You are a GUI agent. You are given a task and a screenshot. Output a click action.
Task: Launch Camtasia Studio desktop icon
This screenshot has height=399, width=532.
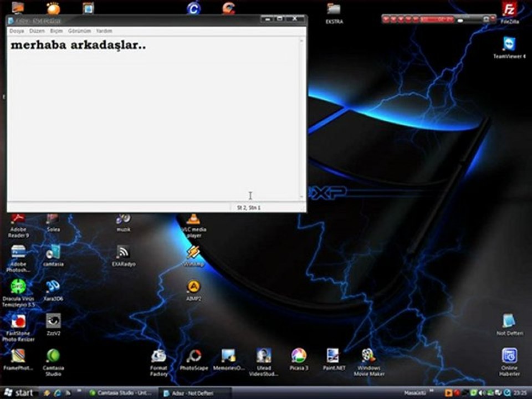(x=53, y=362)
